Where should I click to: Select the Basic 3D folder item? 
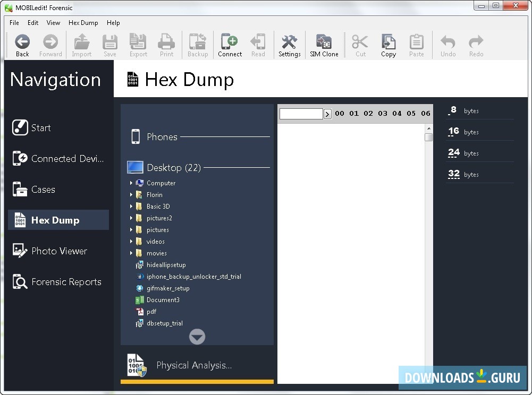pyautogui.click(x=153, y=206)
